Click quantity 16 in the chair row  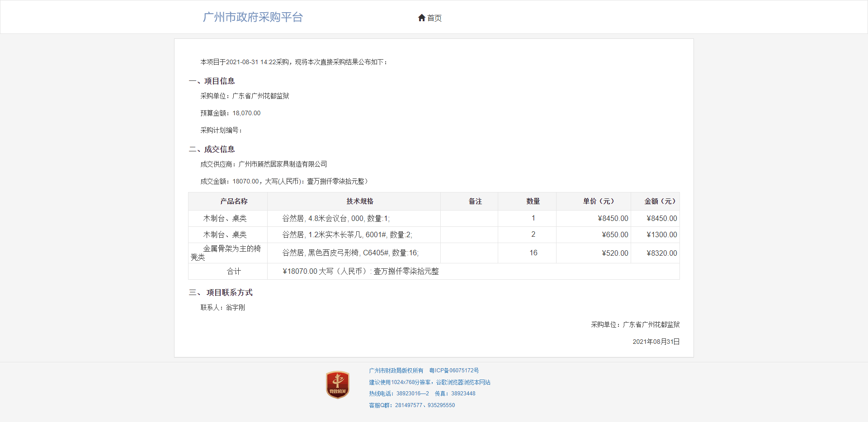coord(527,253)
